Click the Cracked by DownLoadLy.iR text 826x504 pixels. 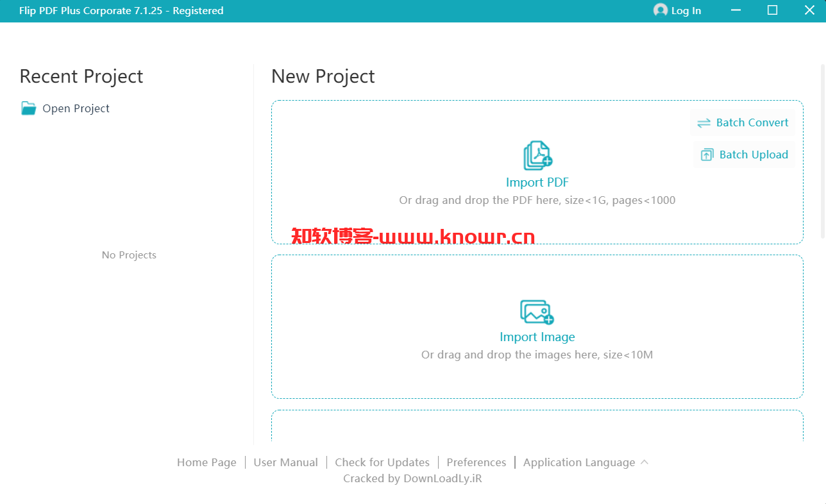tap(412, 478)
